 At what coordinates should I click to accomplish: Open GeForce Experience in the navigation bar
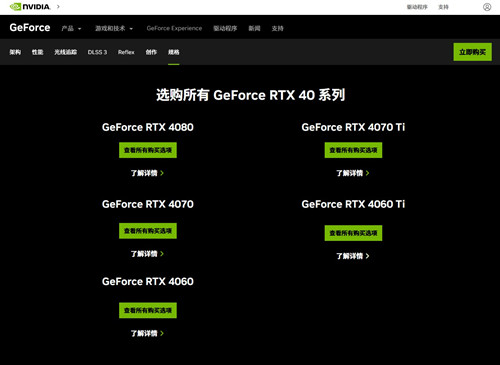coord(174,28)
